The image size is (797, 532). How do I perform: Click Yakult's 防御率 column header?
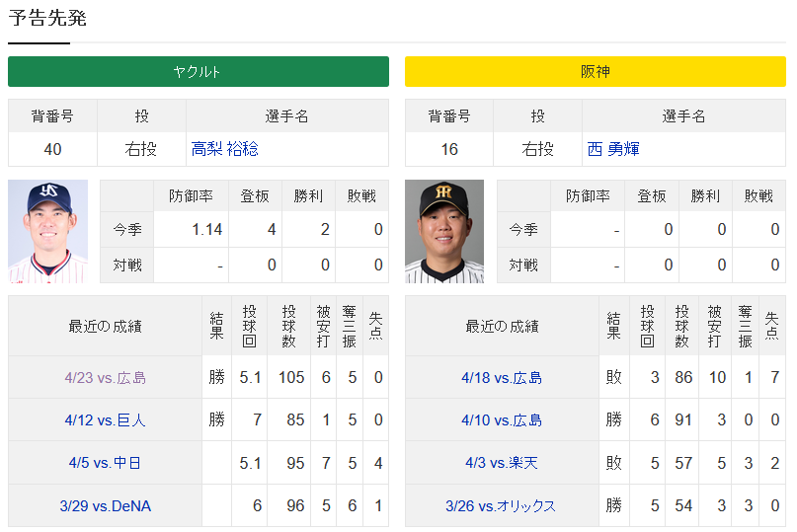point(189,195)
